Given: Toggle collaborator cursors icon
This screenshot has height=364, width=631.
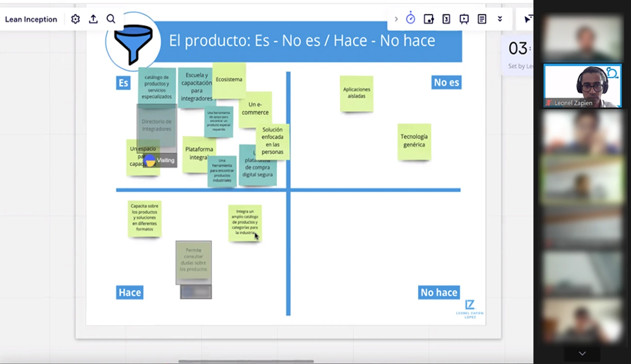Looking at the screenshot, I should (528, 19).
